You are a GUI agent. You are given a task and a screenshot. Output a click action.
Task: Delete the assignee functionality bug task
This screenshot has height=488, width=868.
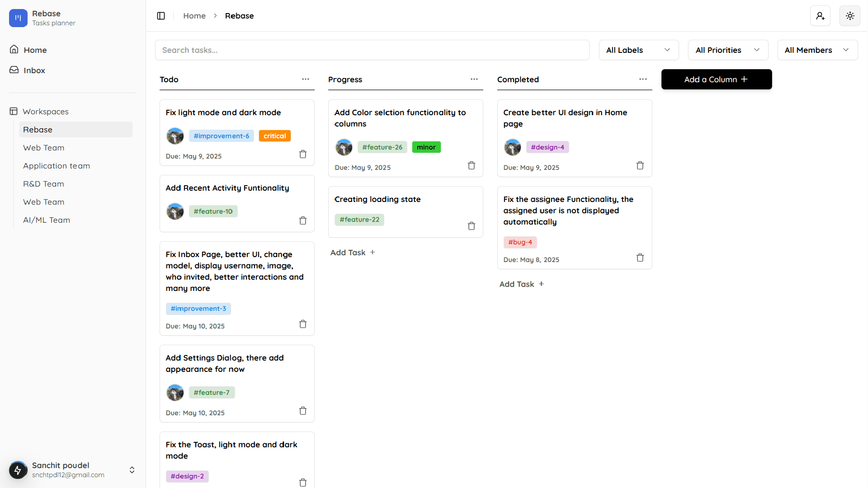tap(640, 258)
